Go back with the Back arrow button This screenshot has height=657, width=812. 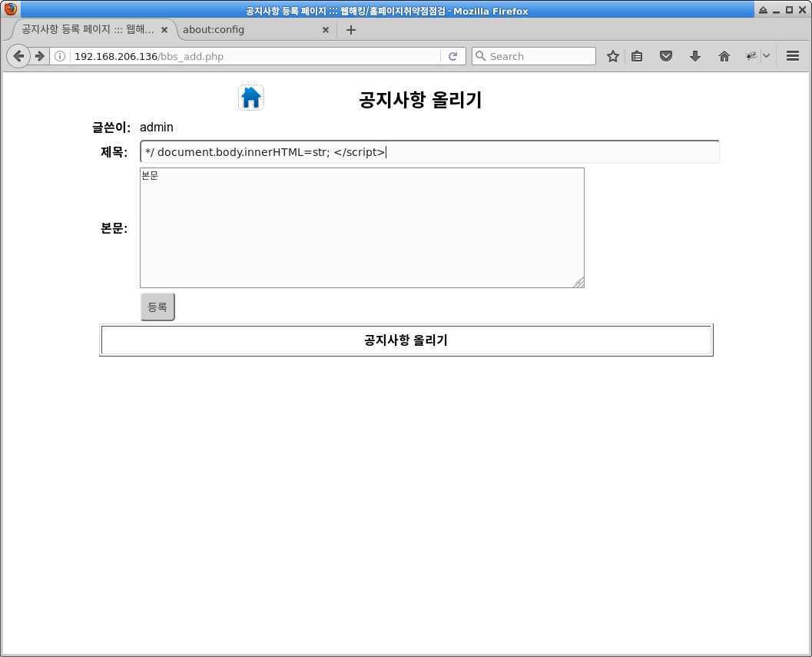click(x=18, y=56)
